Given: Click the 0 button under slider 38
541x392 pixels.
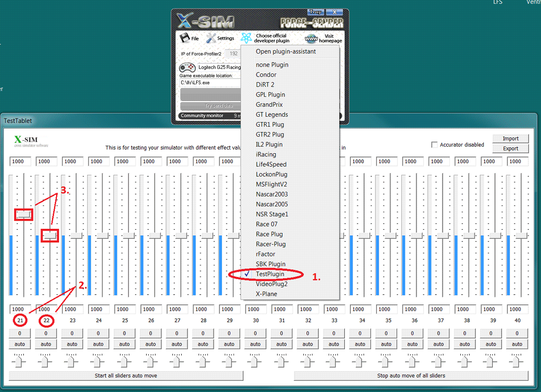Looking at the screenshot, I should (465, 334).
